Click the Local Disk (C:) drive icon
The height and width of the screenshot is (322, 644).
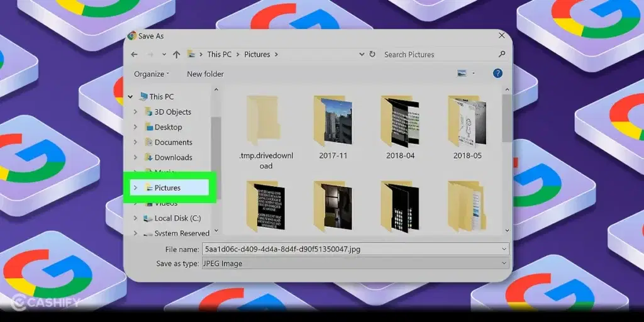click(x=148, y=218)
